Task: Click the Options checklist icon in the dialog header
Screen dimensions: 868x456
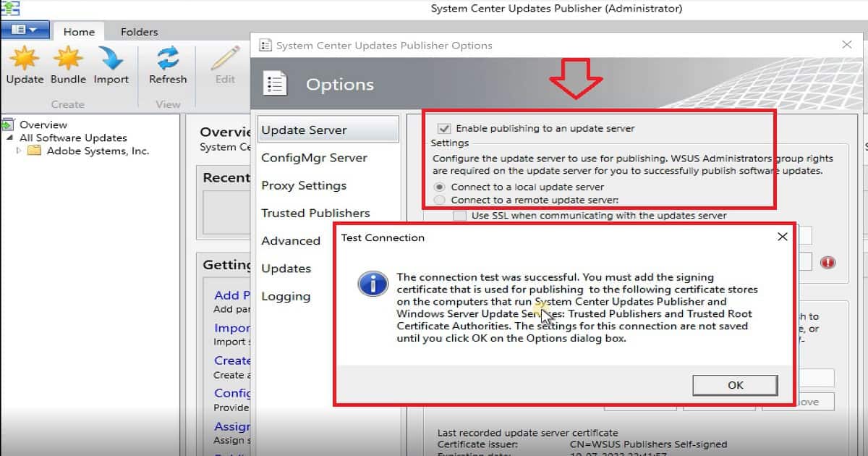Action: coord(276,84)
